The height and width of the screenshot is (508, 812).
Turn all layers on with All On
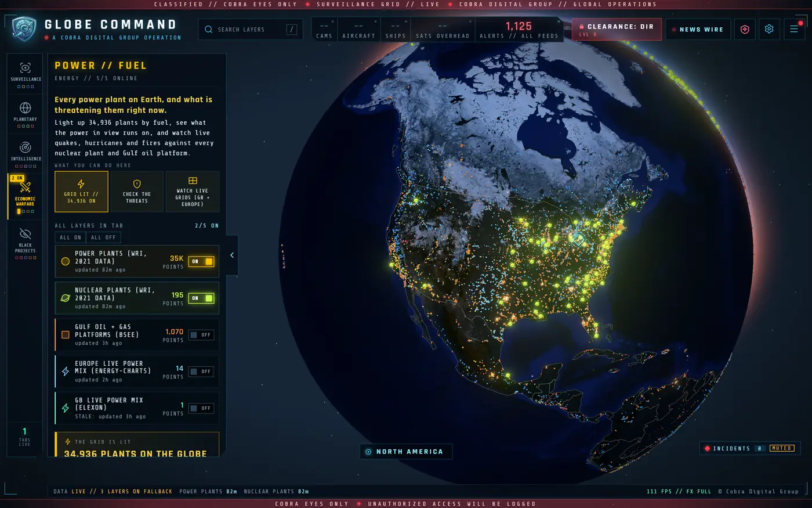(71, 237)
